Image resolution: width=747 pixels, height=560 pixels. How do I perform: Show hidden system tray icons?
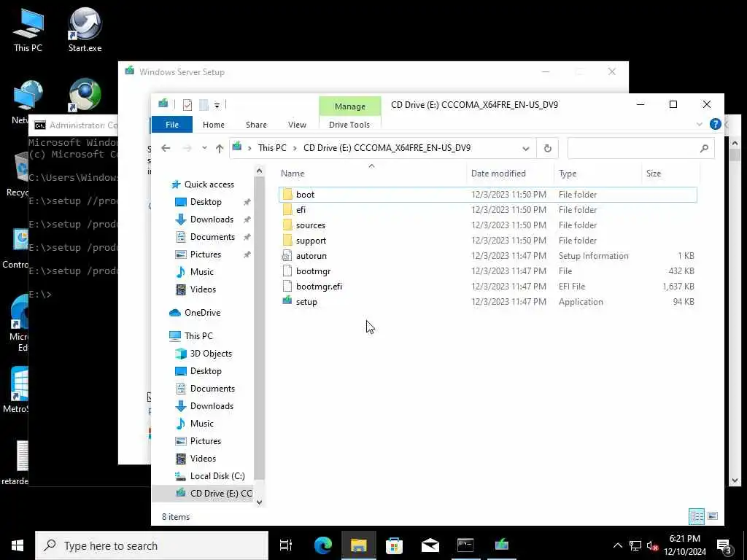[617, 545]
